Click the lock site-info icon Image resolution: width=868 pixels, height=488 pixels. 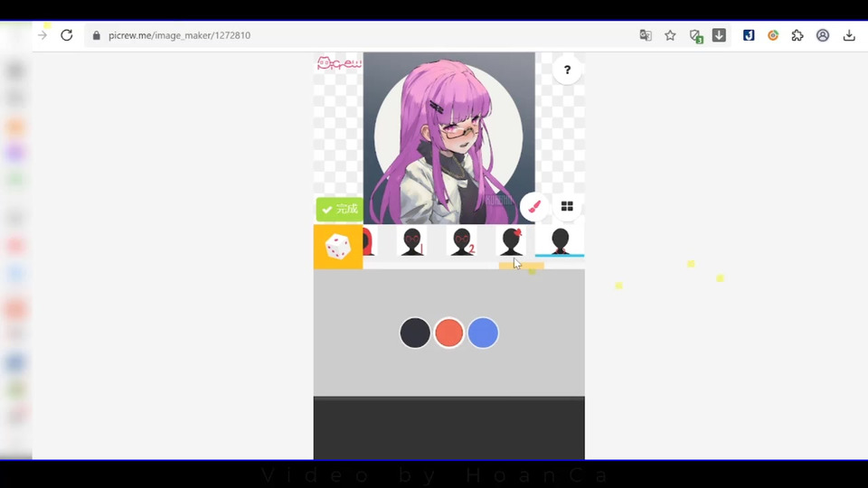click(97, 35)
